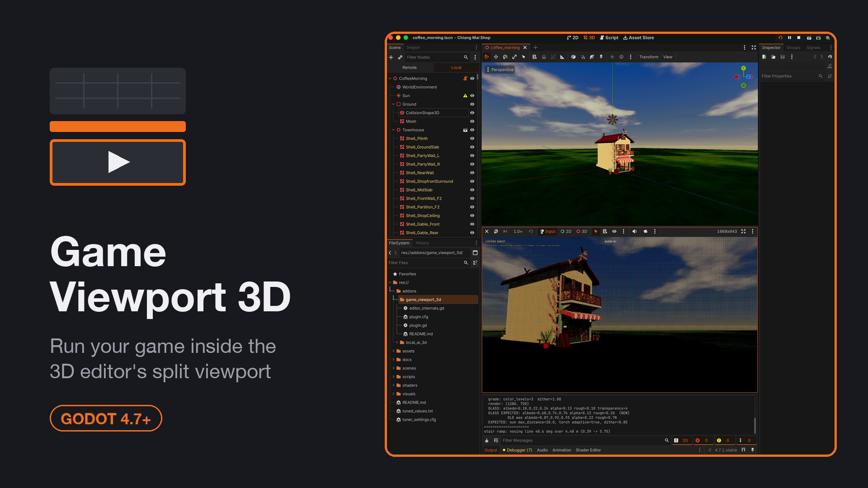Click the Filter Messages field

pos(585,441)
